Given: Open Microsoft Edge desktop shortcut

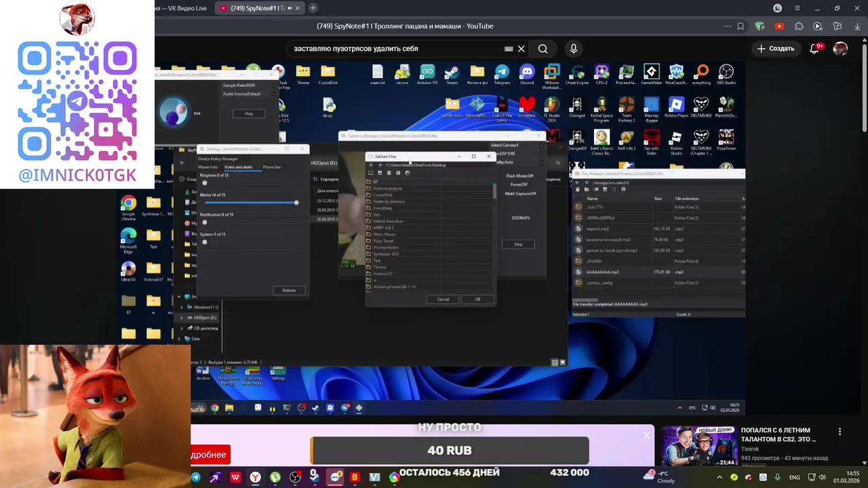Looking at the screenshot, I should [x=128, y=241].
